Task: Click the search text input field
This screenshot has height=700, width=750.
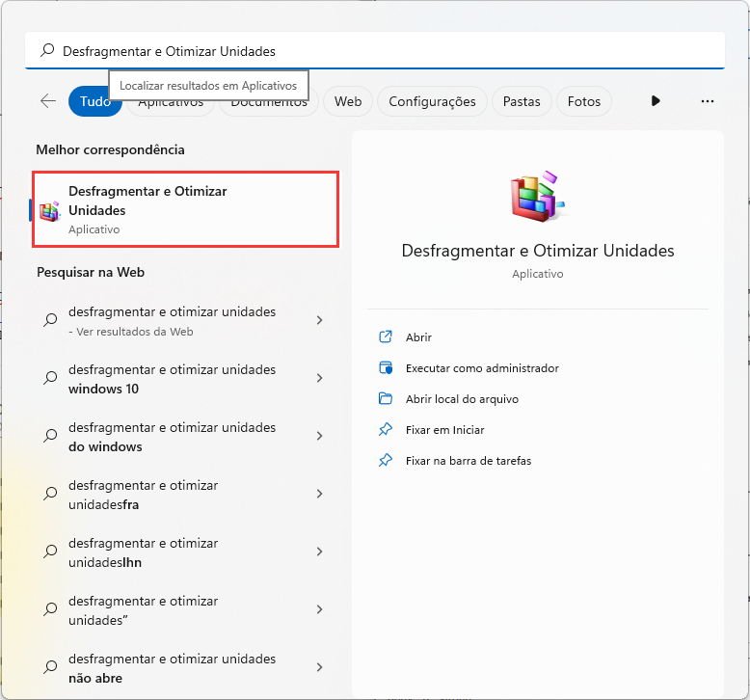Action: (x=375, y=51)
